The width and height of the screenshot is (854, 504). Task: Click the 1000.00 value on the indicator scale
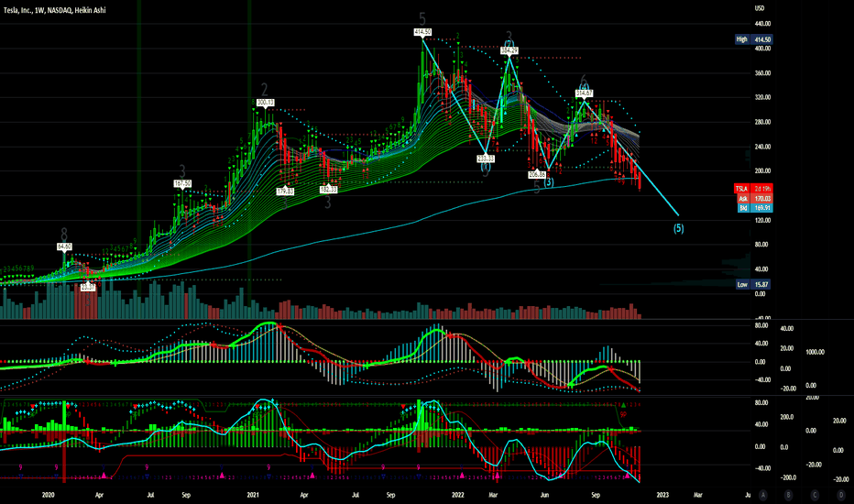(x=815, y=353)
